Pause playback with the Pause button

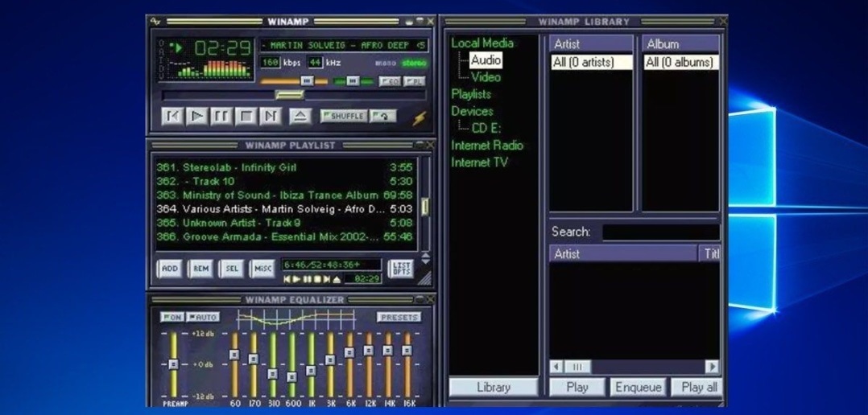pyautogui.click(x=221, y=117)
